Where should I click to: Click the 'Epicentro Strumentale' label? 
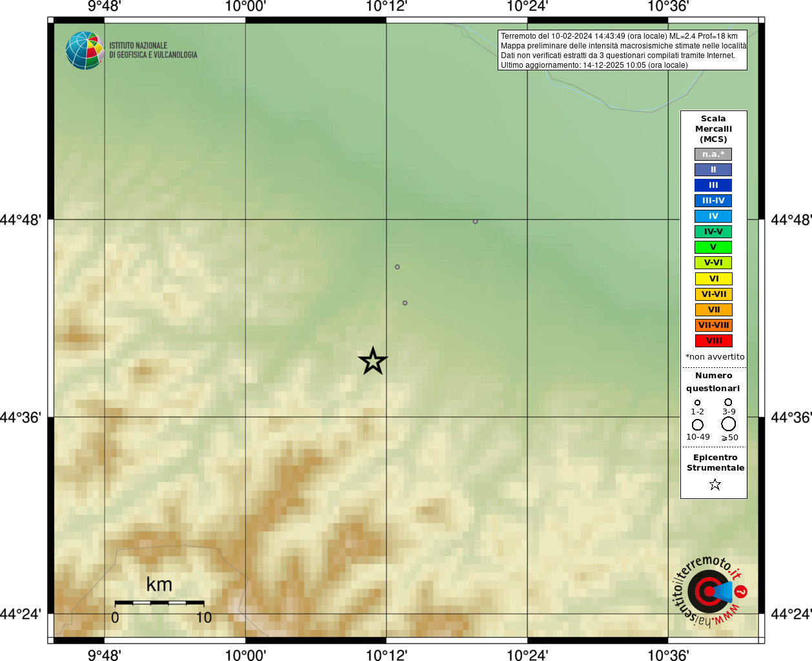715,463
